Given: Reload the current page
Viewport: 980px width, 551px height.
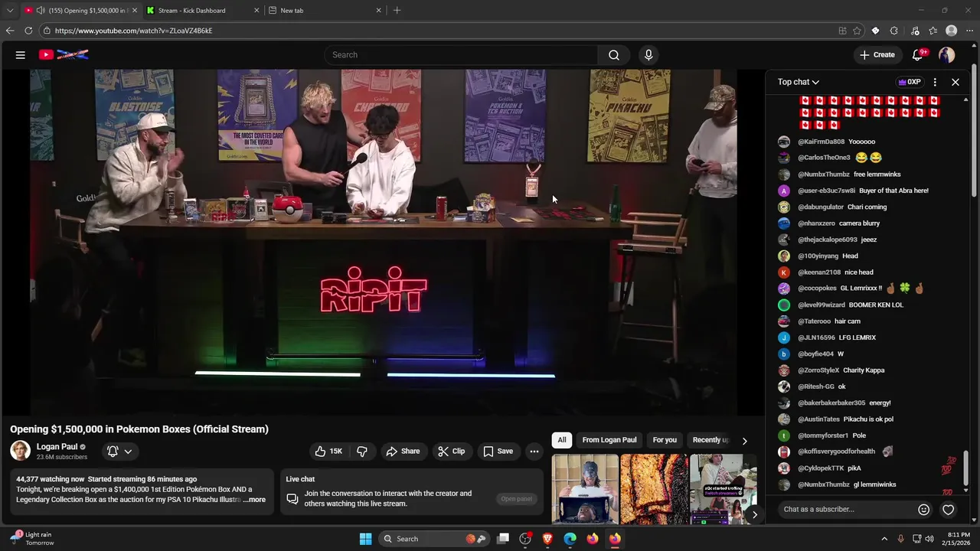Looking at the screenshot, I should pos(28,31).
